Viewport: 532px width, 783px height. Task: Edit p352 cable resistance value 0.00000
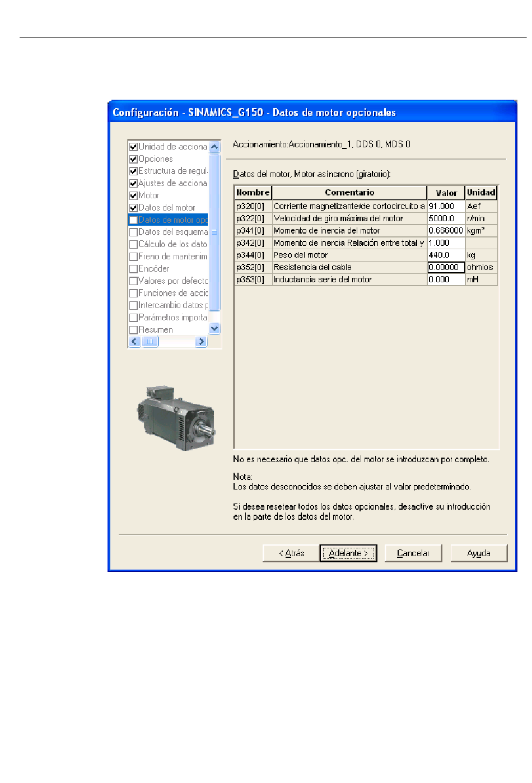(446, 267)
